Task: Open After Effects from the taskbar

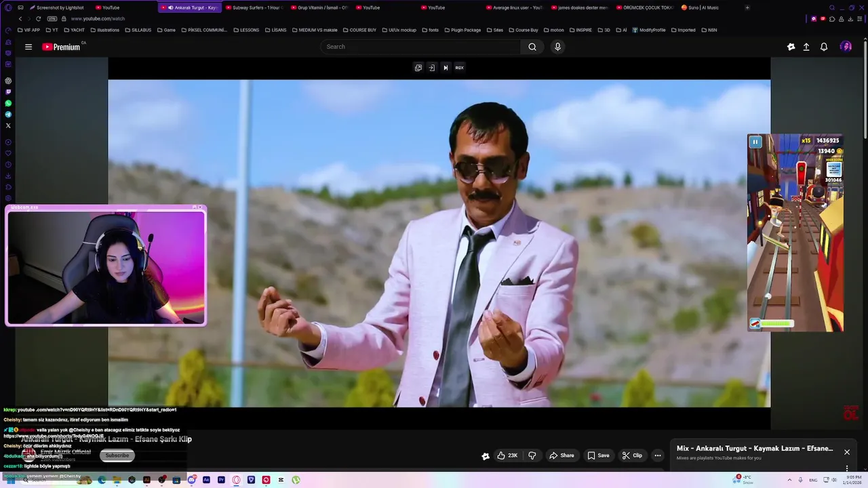Action: pos(206,480)
